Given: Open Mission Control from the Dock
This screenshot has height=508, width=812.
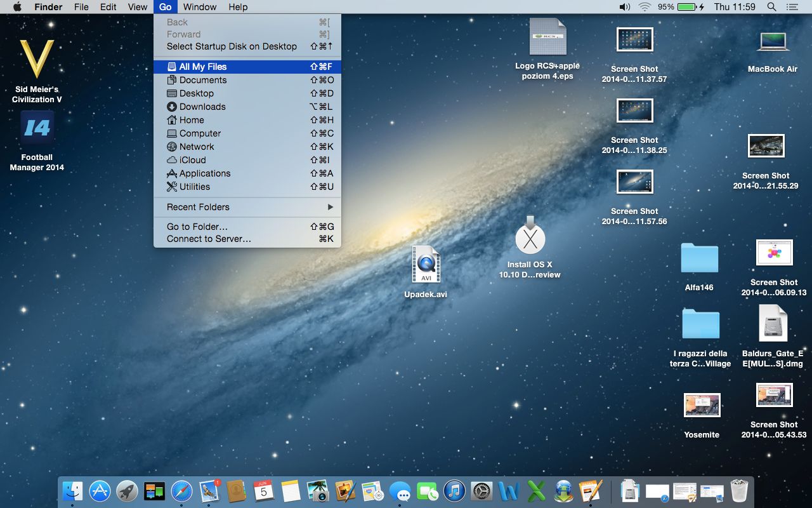Looking at the screenshot, I should coord(155,491).
